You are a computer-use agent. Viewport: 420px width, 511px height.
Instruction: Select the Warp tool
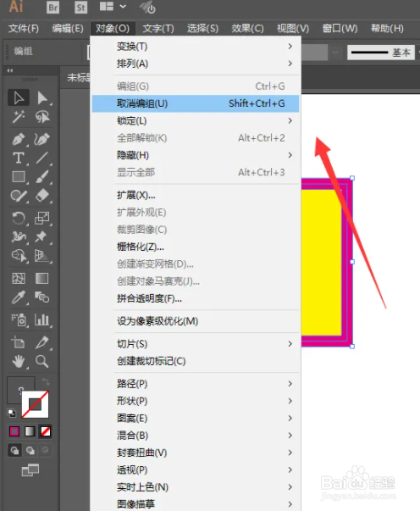coord(19,237)
